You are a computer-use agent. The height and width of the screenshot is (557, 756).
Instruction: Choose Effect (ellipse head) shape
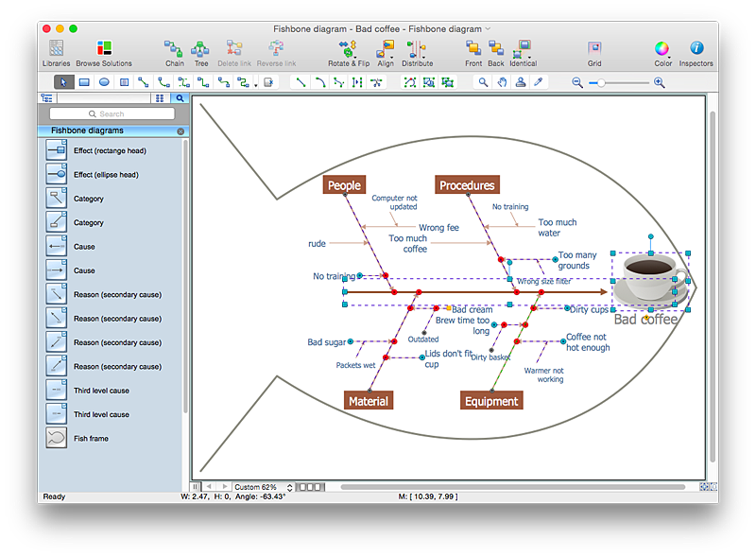[x=57, y=174]
